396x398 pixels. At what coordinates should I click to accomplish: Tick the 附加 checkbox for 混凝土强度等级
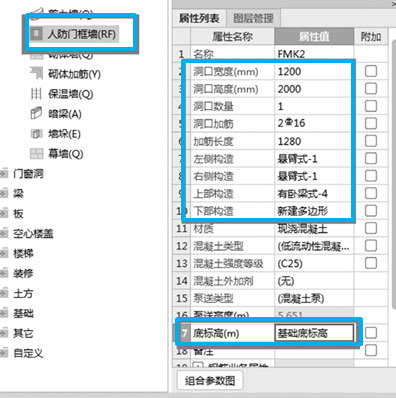pyautogui.click(x=371, y=263)
